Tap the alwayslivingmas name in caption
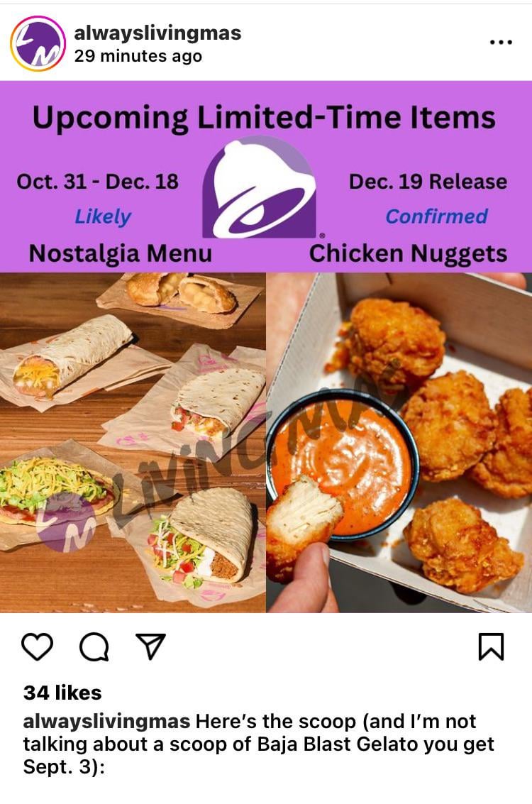532x804 pixels. click(106, 722)
